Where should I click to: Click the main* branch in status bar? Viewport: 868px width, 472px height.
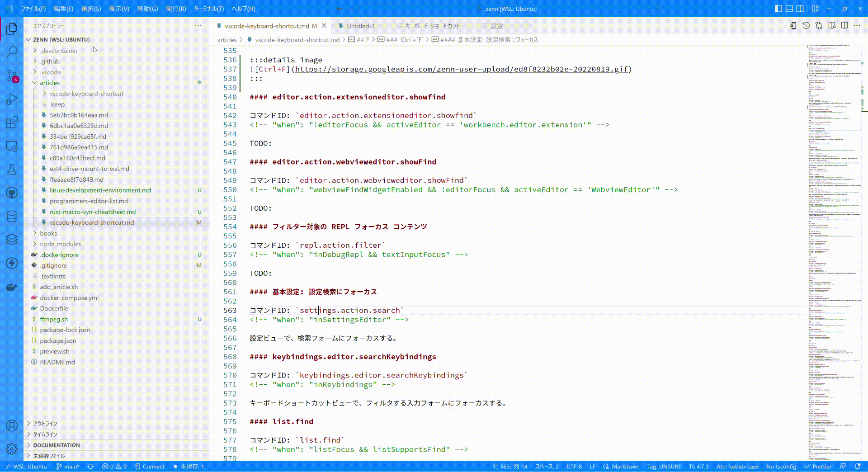68,467
